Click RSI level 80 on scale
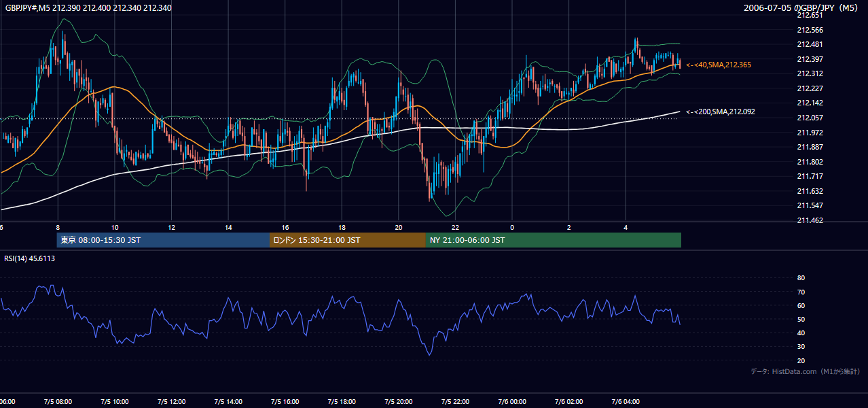The width and height of the screenshot is (868, 408). [801, 278]
